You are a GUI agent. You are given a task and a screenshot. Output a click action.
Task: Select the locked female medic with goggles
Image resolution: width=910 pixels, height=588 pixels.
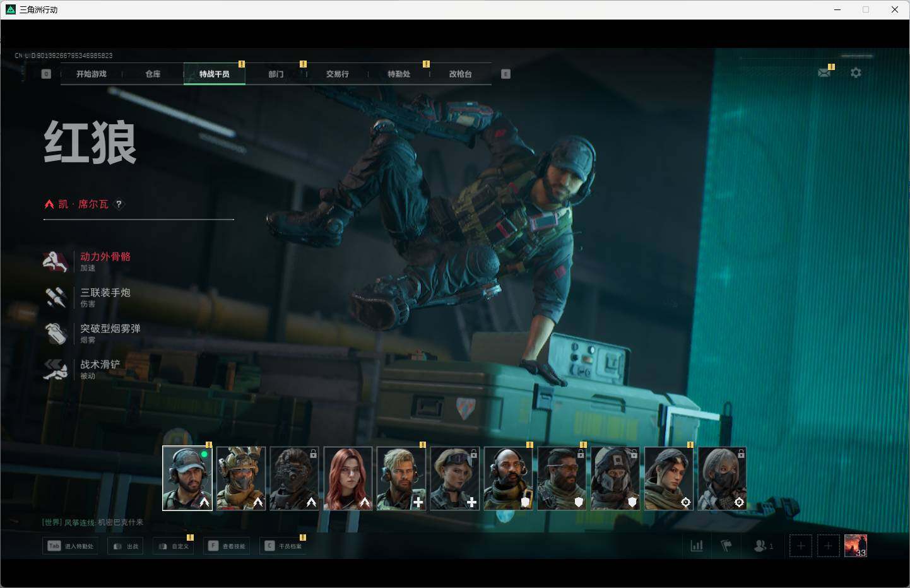[455, 478]
